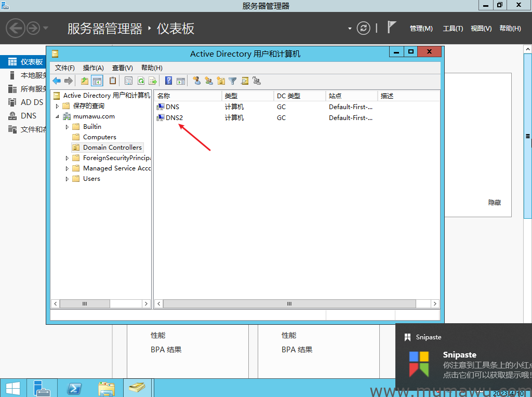The image size is (532, 397).
Task: Select the DNS2 computer entry
Action: (174, 118)
